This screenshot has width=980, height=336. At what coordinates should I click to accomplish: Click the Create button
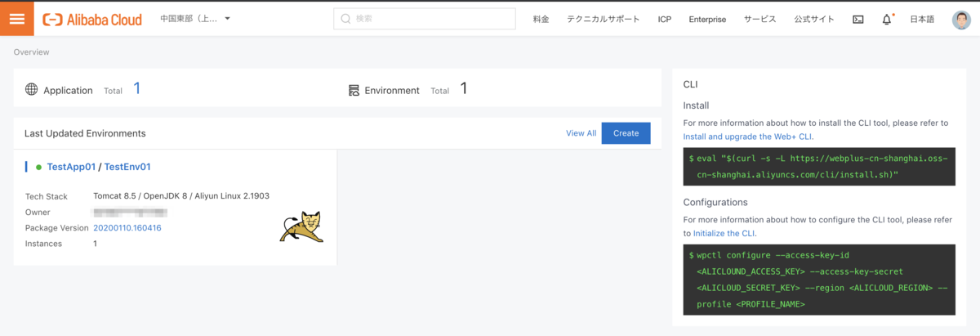[x=626, y=133]
